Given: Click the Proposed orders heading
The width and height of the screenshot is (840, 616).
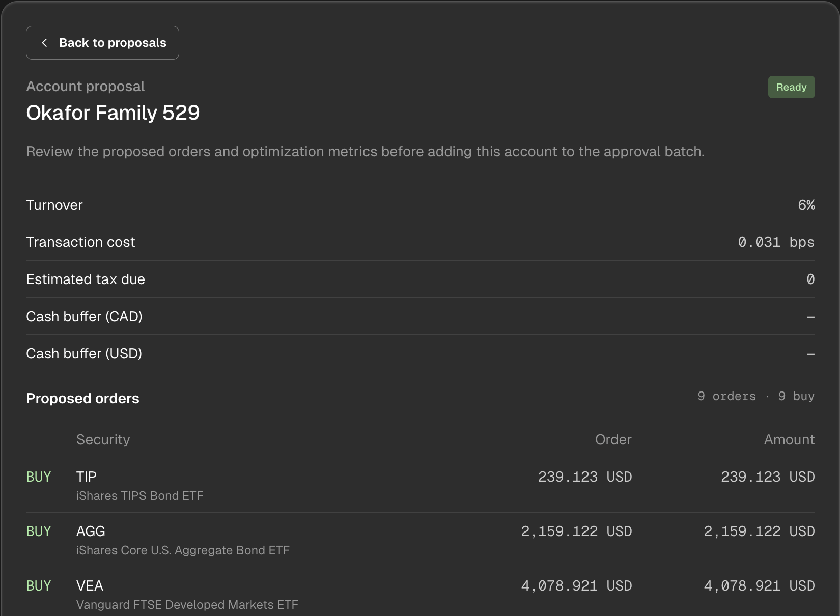Looking at the screenshot, I should coord(82,398).
